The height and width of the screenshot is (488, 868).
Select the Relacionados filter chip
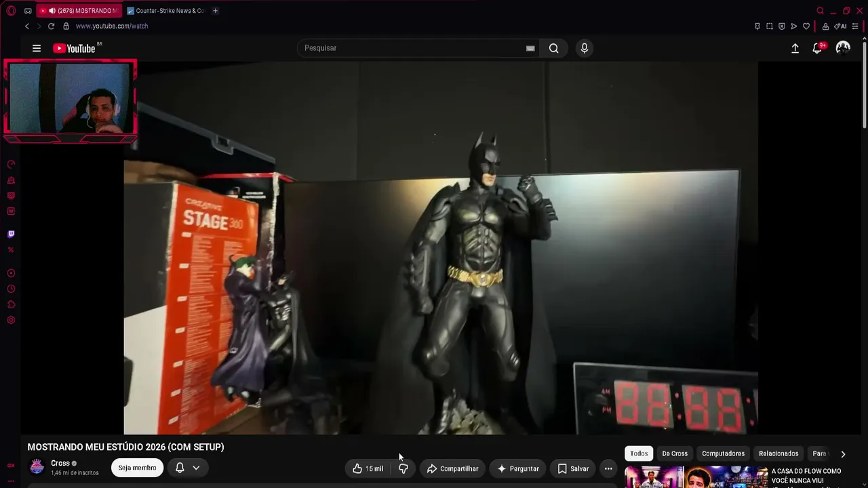pyautogui.click(x=778, y=453)
